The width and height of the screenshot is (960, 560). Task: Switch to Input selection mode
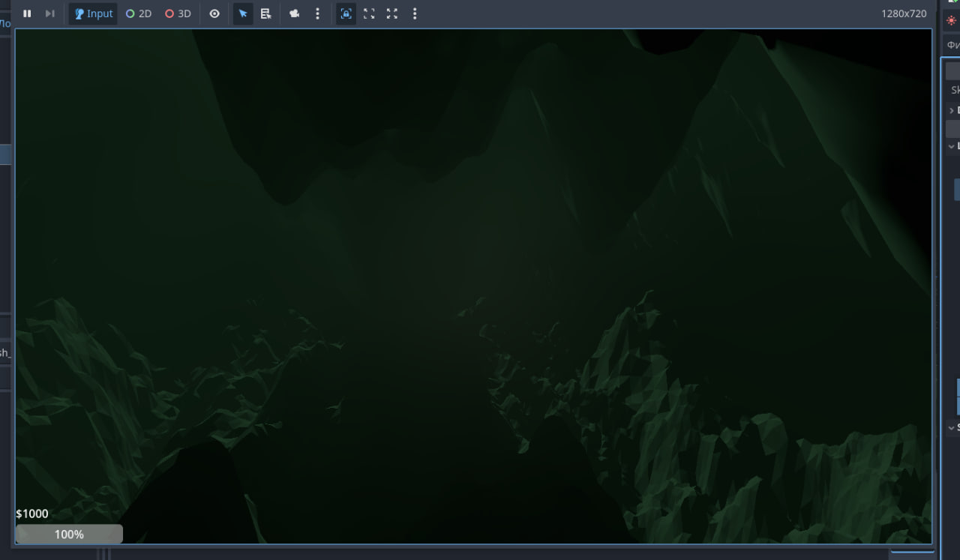[93, 13]
